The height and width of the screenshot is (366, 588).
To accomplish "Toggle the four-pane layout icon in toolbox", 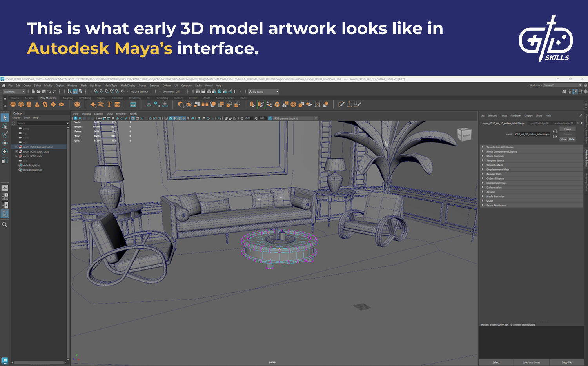I will click(5, 197).
